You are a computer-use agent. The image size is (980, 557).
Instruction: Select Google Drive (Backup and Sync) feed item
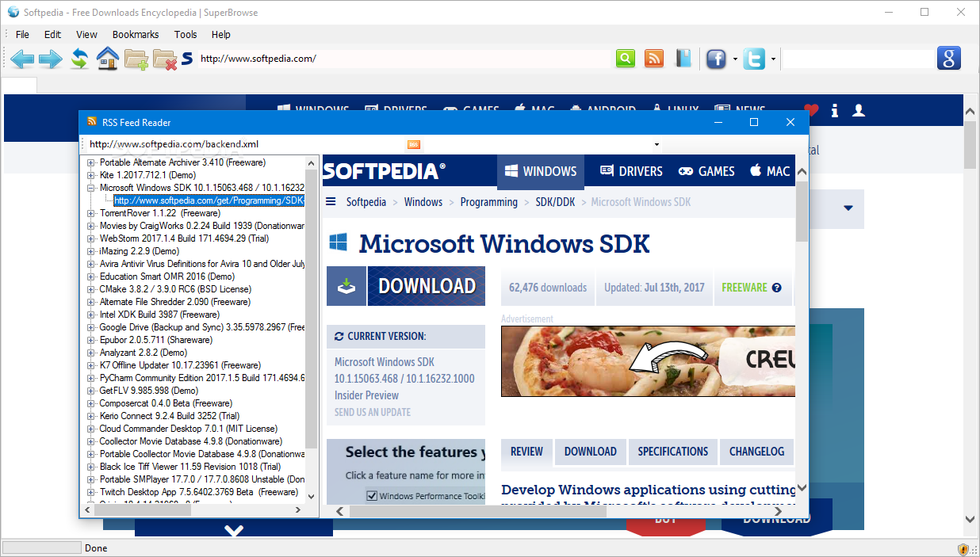[x=202, y=327]
